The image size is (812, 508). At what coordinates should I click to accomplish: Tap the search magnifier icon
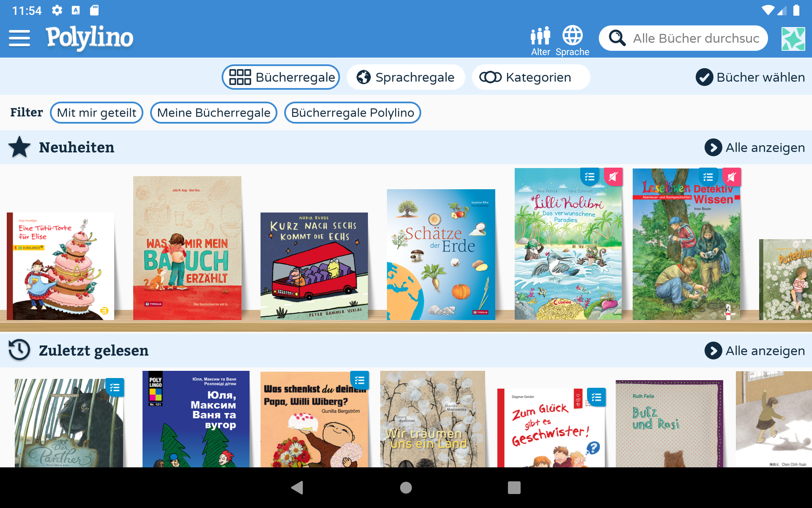(617, 38)
